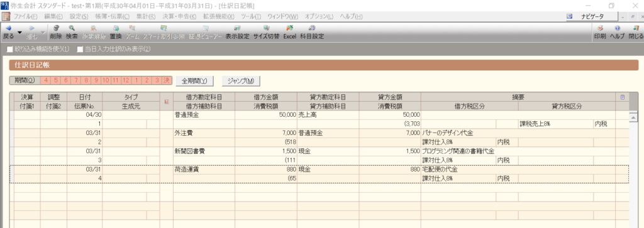Click the 削除 trash can icon
Screen dimensions: 644x228
56,28
